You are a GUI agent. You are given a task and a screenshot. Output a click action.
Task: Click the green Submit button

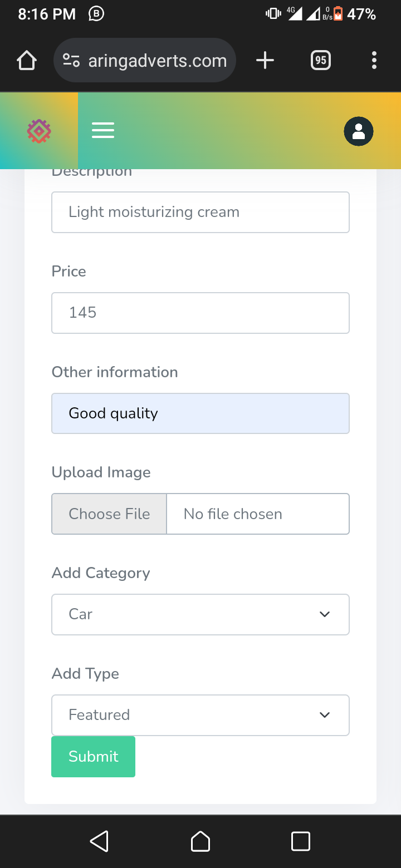tap(93, 756)
